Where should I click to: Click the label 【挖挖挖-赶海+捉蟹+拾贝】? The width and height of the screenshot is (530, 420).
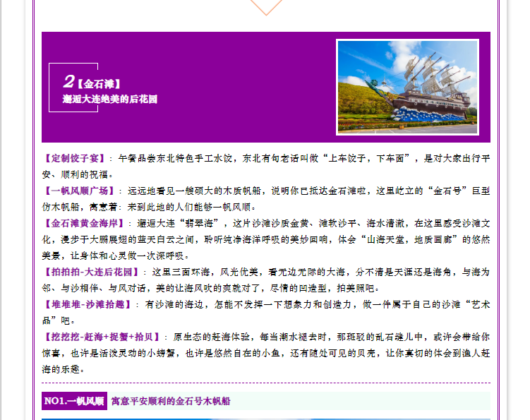coord(102,337)
